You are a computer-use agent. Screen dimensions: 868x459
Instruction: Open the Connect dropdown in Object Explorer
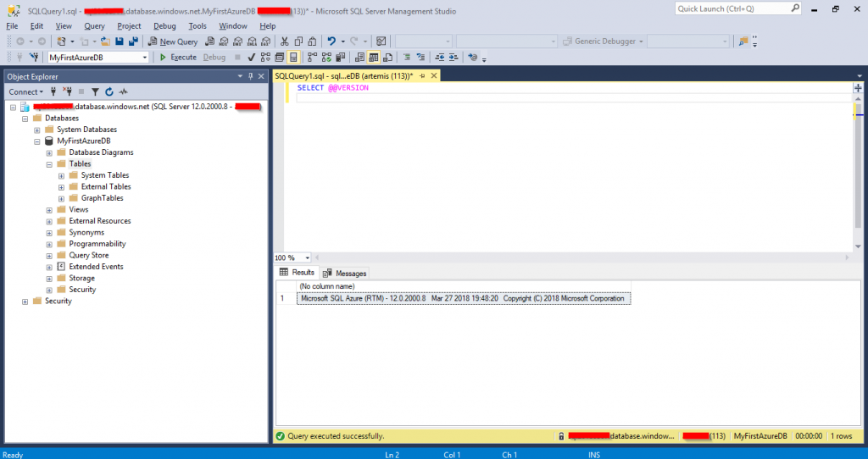(25, 91)
